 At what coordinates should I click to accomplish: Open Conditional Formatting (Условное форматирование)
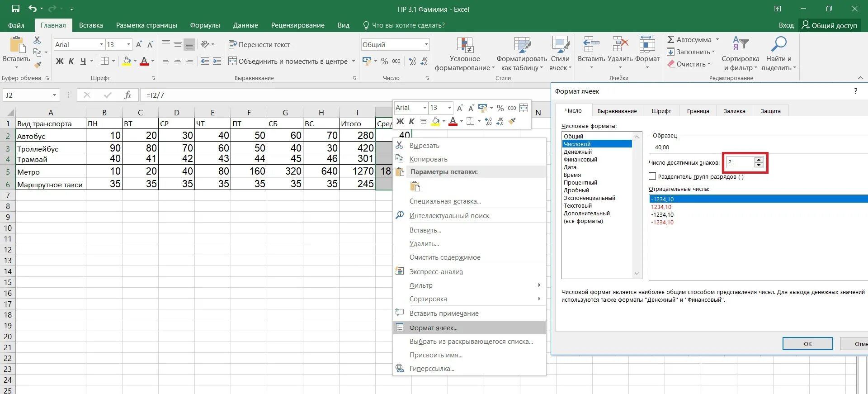coord(465,54)
